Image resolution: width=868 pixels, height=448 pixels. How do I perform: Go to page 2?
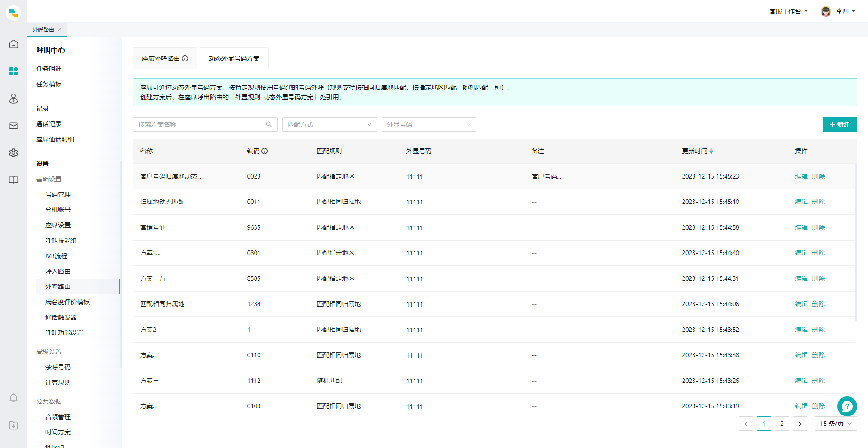[782, 424]
